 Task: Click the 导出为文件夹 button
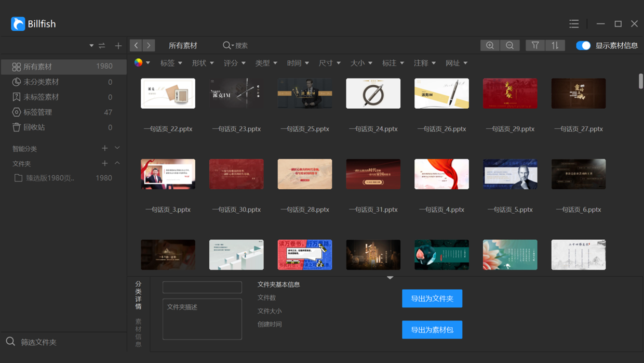(x=432, y=299)
